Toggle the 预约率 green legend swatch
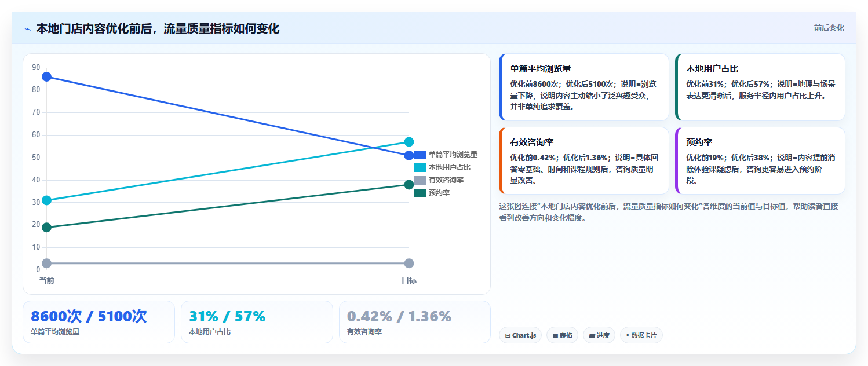The image size is (868, 366). [x=420, y=193]
